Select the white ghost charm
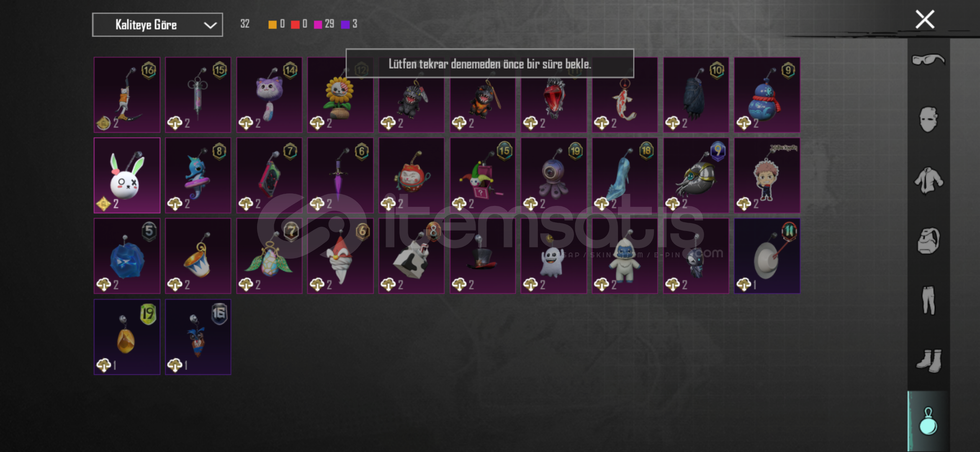 coord(553,256)
